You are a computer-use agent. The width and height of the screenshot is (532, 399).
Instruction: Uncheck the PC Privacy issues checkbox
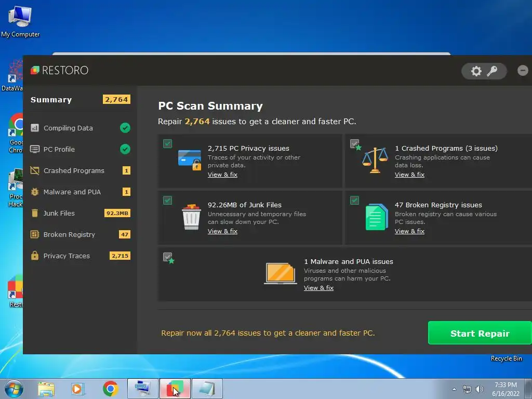(168, 143)
